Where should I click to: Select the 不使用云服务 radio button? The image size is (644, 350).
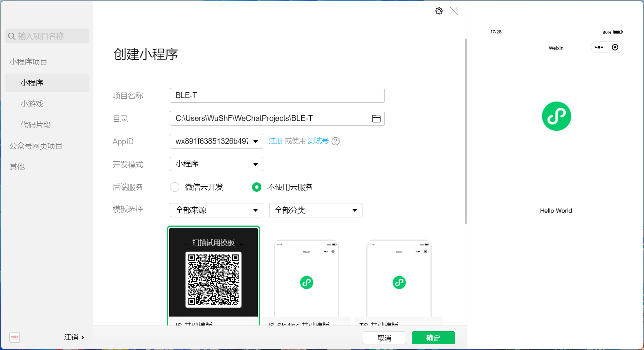(257, 187)
